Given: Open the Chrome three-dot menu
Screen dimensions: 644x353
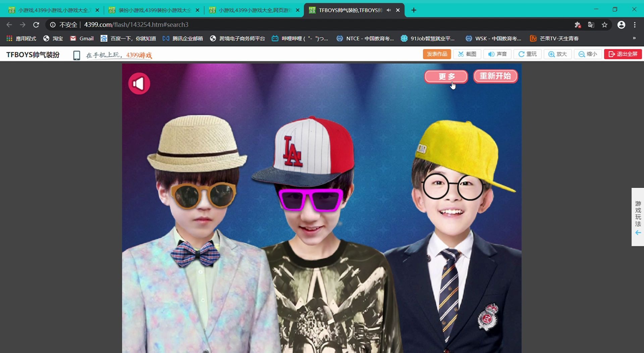Looking at the screenshot, I should click(635, 24).
